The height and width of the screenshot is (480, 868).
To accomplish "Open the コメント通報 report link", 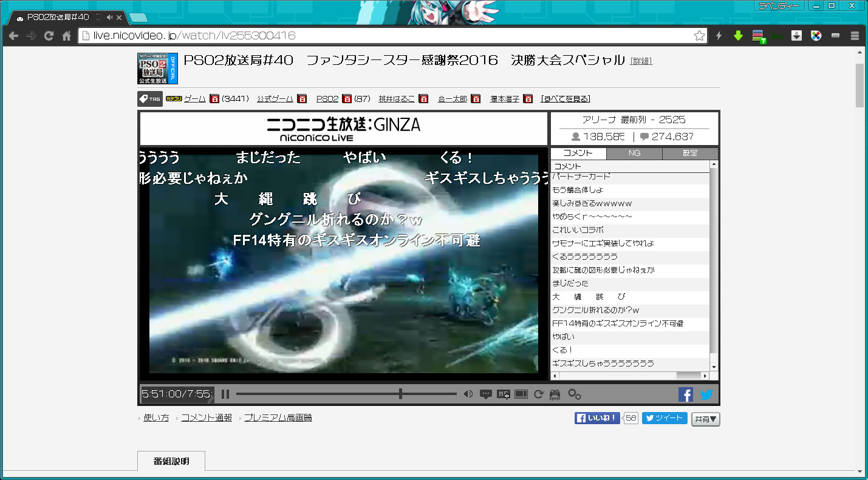I will pyautogui.click(x=207, y=418).
